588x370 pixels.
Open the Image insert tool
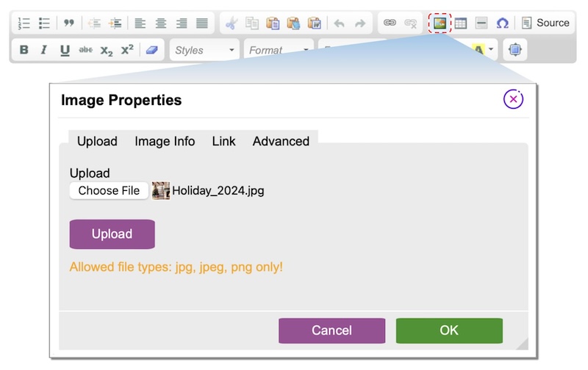point(440,23)
